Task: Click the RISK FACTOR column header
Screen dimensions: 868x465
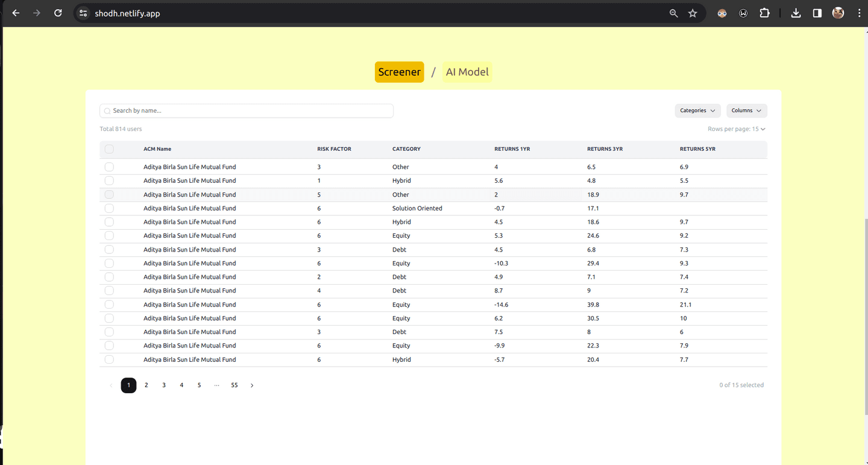Action: [x=334, y=149]
